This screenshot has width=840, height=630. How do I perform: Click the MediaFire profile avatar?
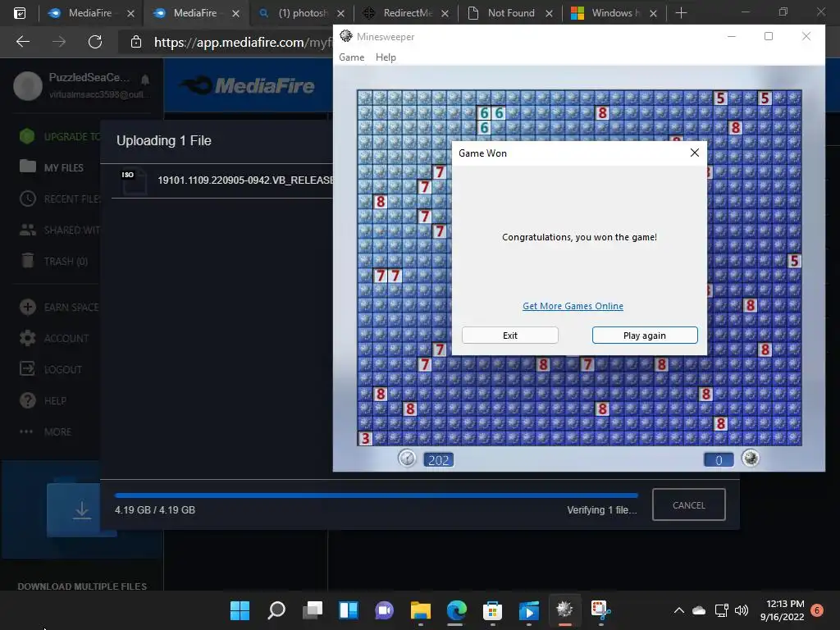[x=28, y=85]
